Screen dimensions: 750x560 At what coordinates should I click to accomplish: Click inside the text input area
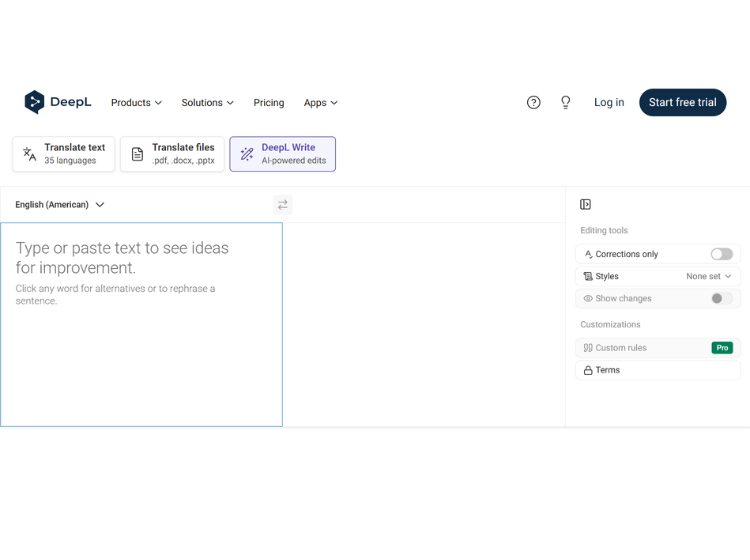point(142,324)
